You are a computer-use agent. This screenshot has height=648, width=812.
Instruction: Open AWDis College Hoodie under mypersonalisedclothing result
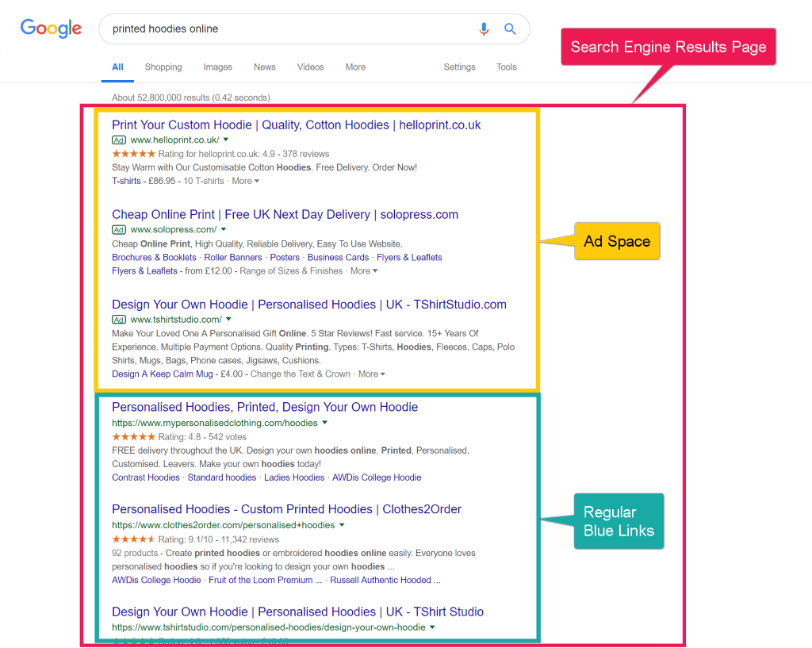click(x=377, y=477)
